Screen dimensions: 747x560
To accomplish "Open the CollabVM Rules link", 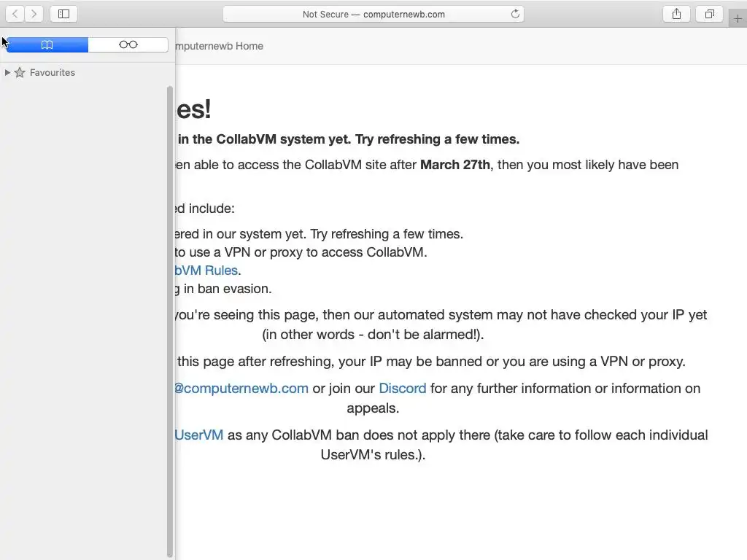I will click(x=206, y=271).
